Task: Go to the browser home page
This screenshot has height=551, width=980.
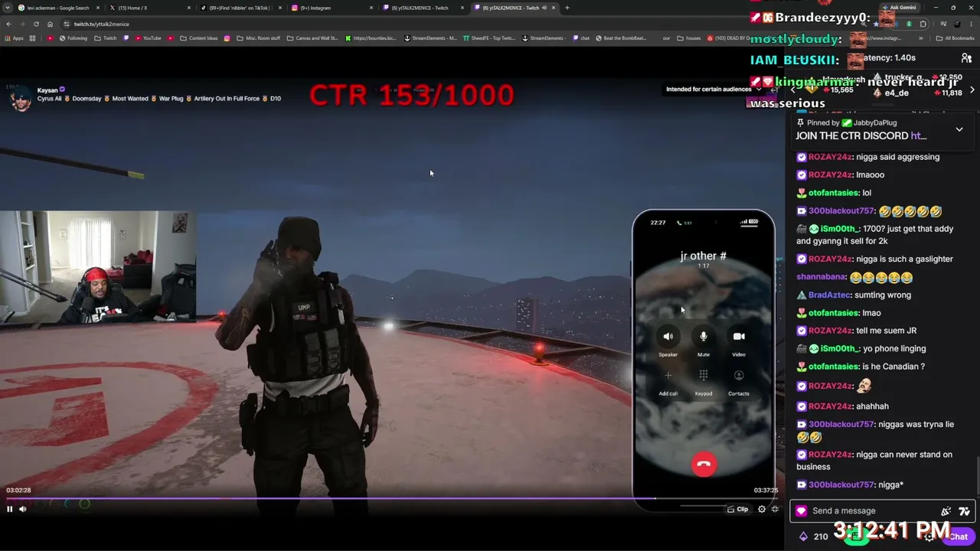Action: pyautogui.click(x=50, y=24)
